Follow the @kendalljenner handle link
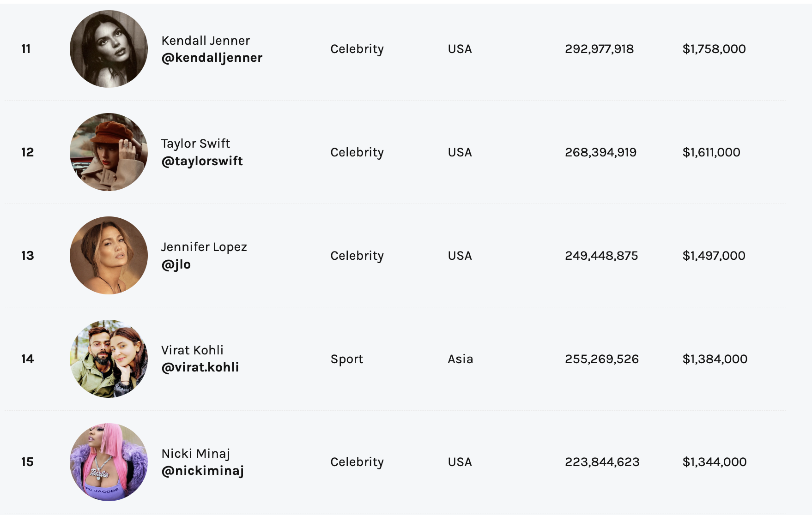Screen dimensions: 812x515 pyautogui.click(x=212, y=58)
